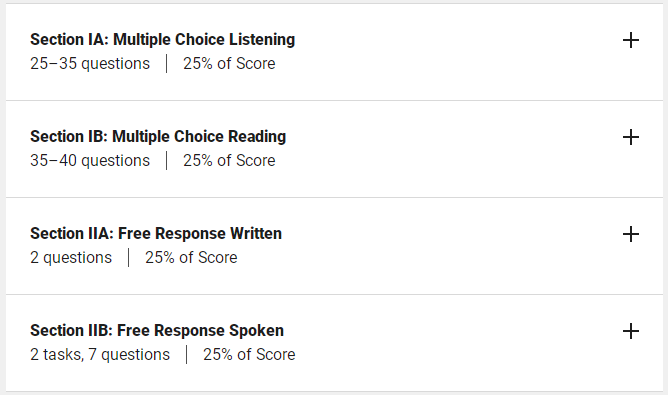
Task: Click the "35–40 questions" text
Action: coord(90,161)
